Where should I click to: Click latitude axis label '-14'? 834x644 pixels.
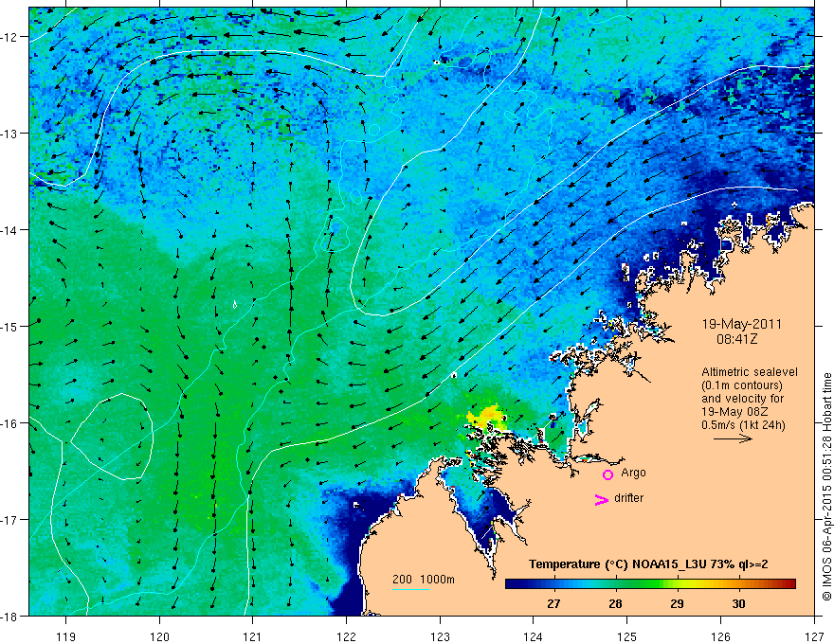click(x=10, y=230)
